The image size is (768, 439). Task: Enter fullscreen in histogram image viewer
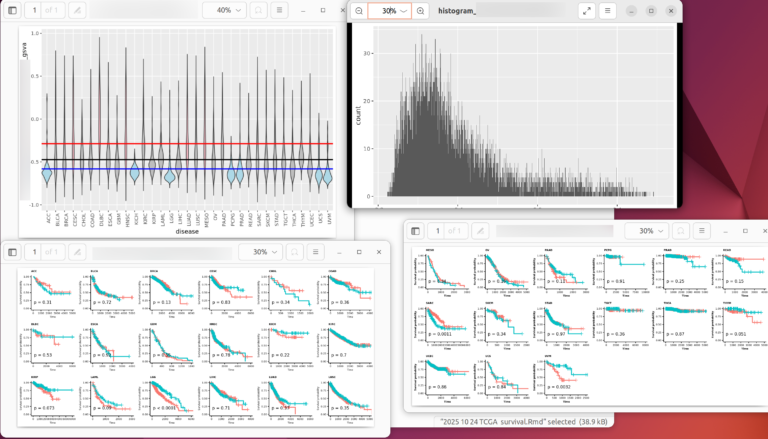586,10
